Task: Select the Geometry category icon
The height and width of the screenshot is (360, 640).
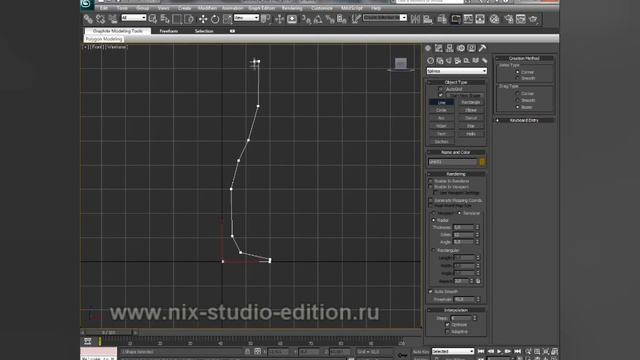Action: (x=431, y=60)
